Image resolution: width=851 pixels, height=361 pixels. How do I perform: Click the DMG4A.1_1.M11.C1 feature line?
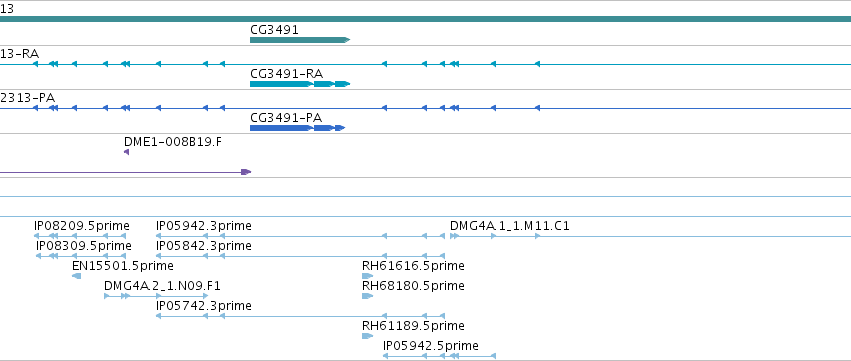coord(650,236)
